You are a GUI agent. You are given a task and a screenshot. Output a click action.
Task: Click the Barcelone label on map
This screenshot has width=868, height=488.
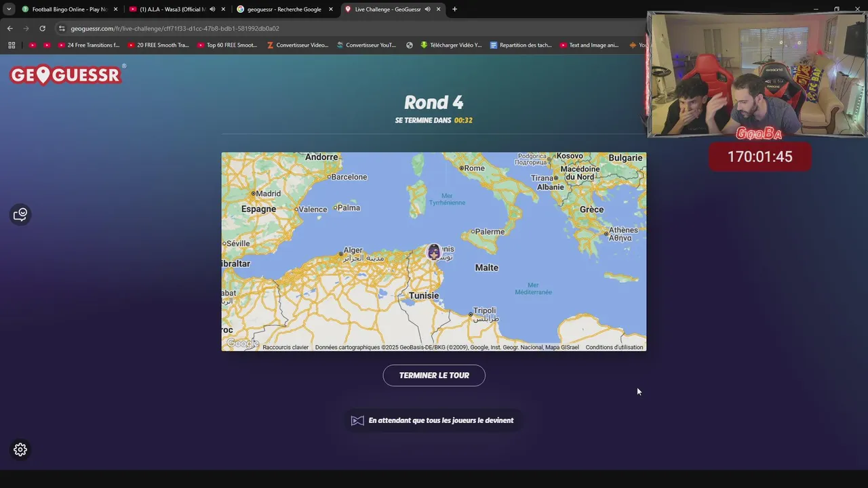tap(349, 177)
